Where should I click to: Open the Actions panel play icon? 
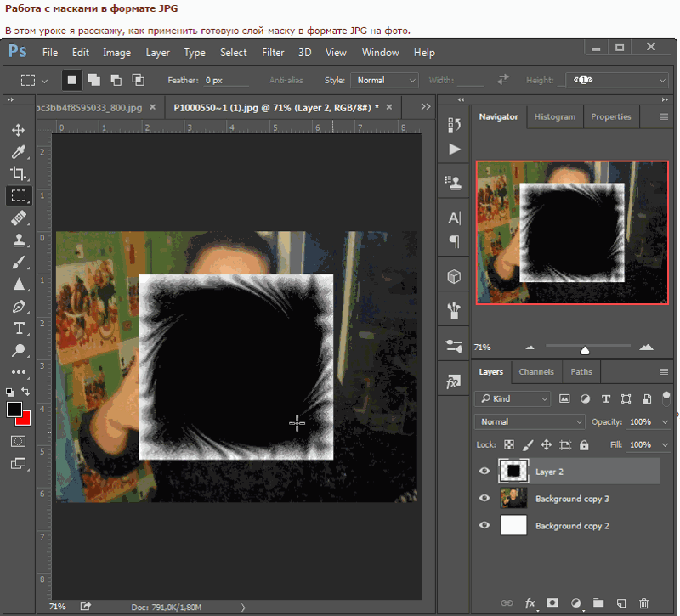pyautogui.click(x=455, y=150)
